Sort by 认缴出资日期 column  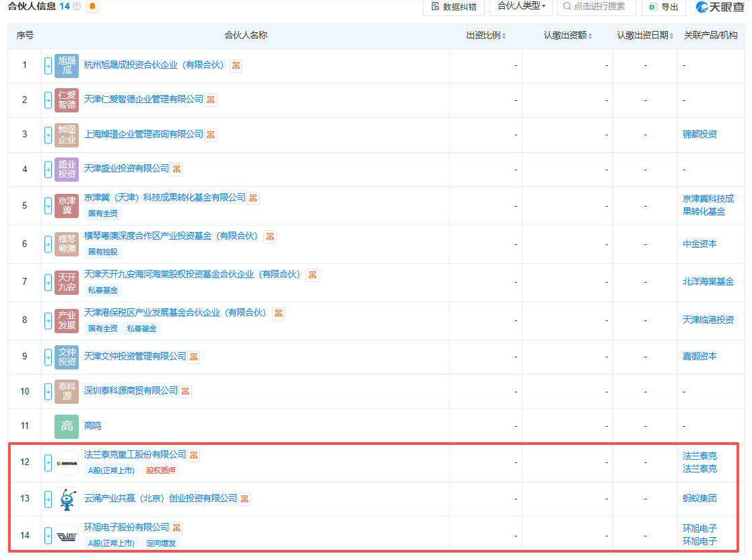point(646,36)
